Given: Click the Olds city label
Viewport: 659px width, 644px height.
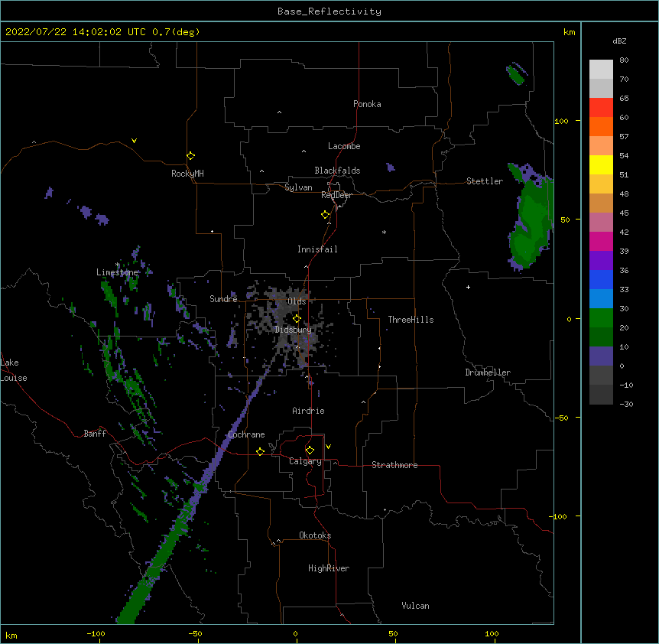Looking at the screenshot, I should click(297, 301).
